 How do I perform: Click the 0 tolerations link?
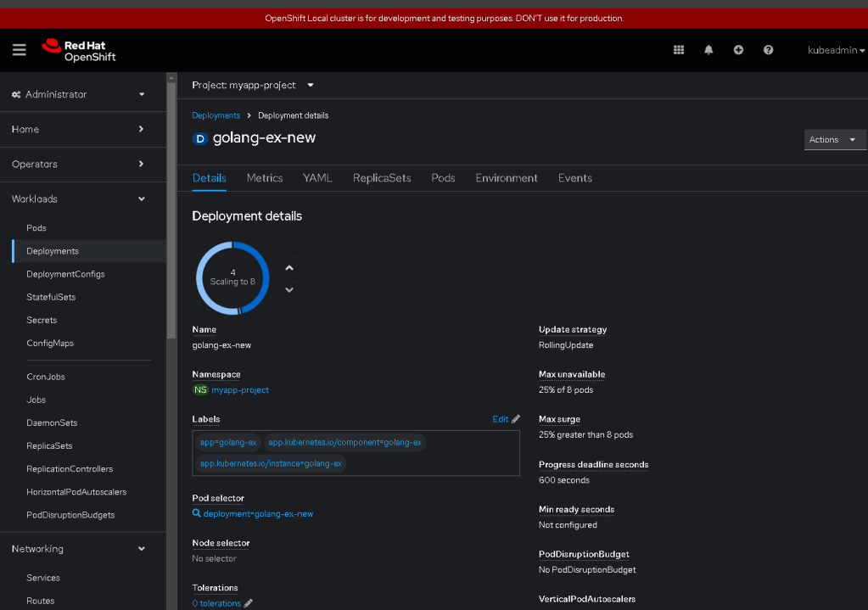(x=216, y=603)
